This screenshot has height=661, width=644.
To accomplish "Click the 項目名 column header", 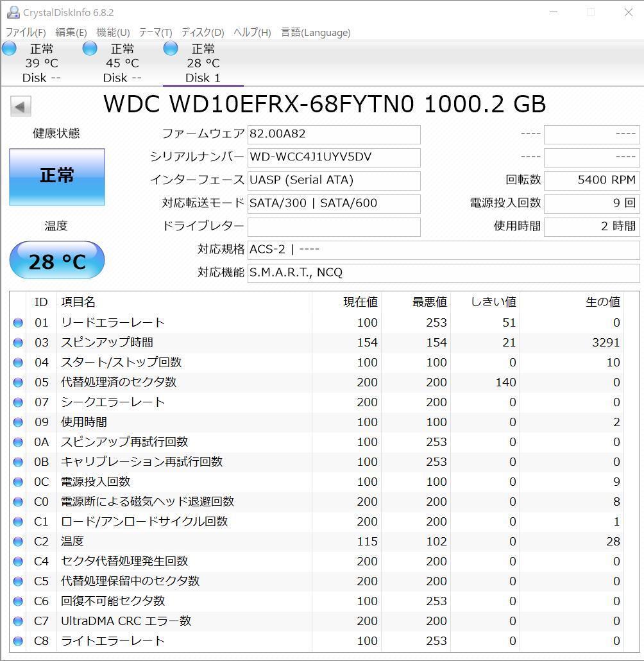I will pyautogui.click(x=78, y=302).
